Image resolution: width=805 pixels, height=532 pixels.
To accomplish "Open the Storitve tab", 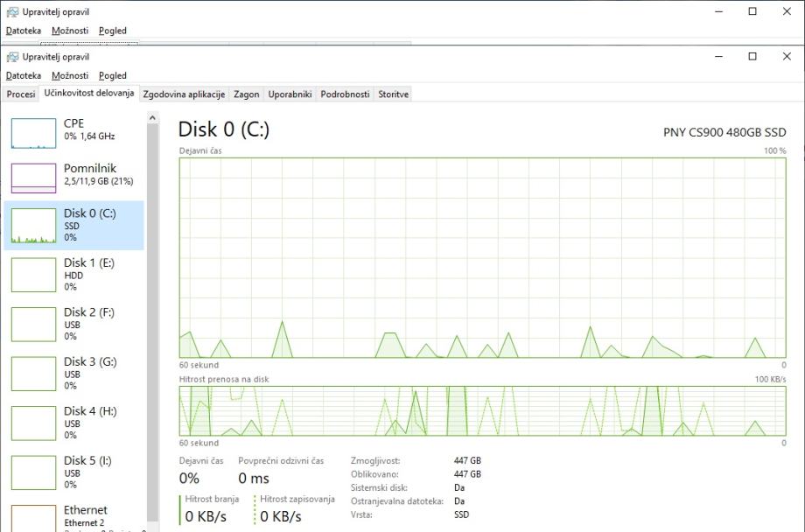I will click(x=393, y=94).
